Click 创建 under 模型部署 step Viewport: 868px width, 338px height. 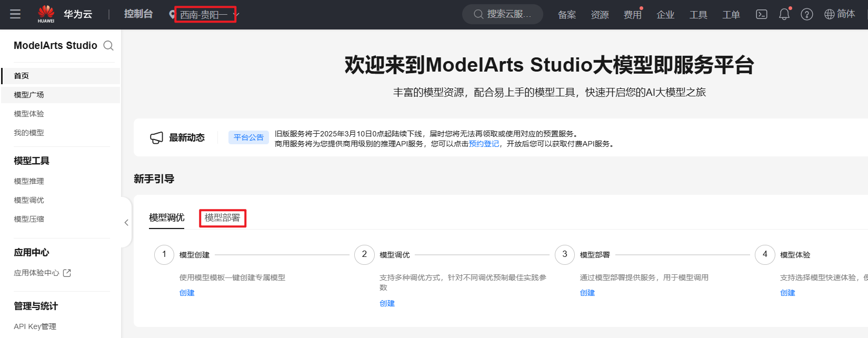(x=587, y=293)
